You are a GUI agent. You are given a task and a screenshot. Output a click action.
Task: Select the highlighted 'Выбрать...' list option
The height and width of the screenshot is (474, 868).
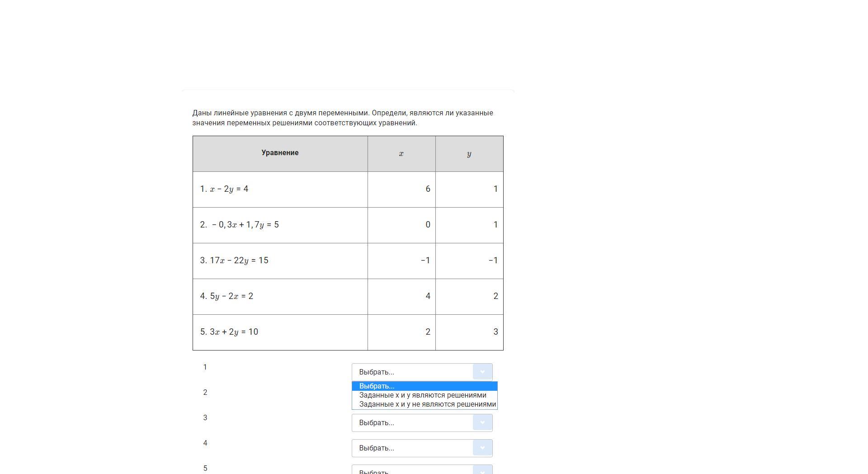[x=425, y=386]
